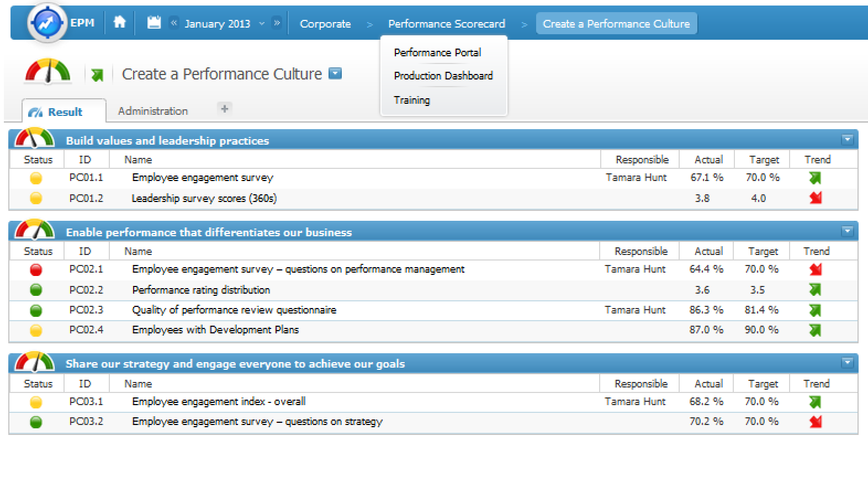The width and height of the screenshot is (868, 478).
Task: Click Corporate in the breadcrumb bar
Action: (325, 24)
